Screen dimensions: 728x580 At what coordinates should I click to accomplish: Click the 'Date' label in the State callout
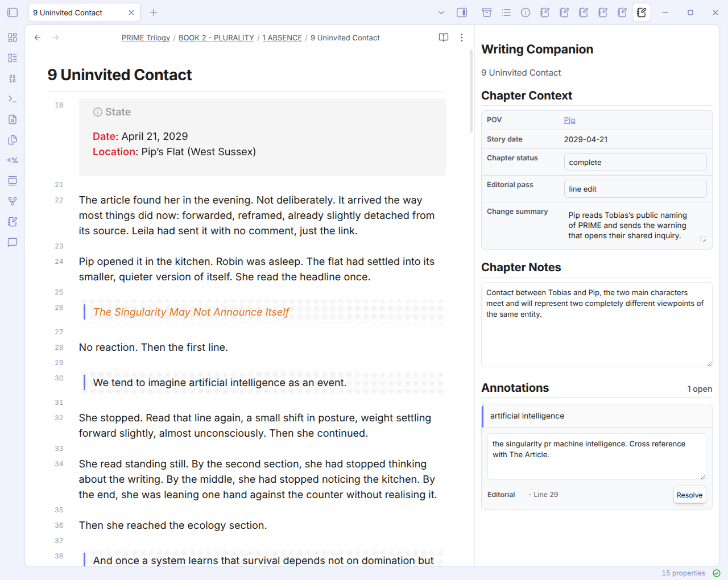(x=104, y=136)
